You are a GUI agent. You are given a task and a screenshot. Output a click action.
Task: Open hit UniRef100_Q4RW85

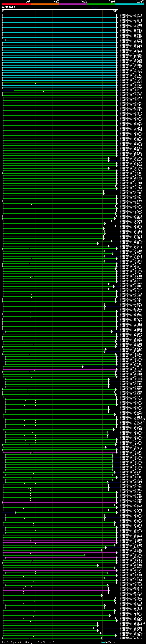[x=131, y=161]
